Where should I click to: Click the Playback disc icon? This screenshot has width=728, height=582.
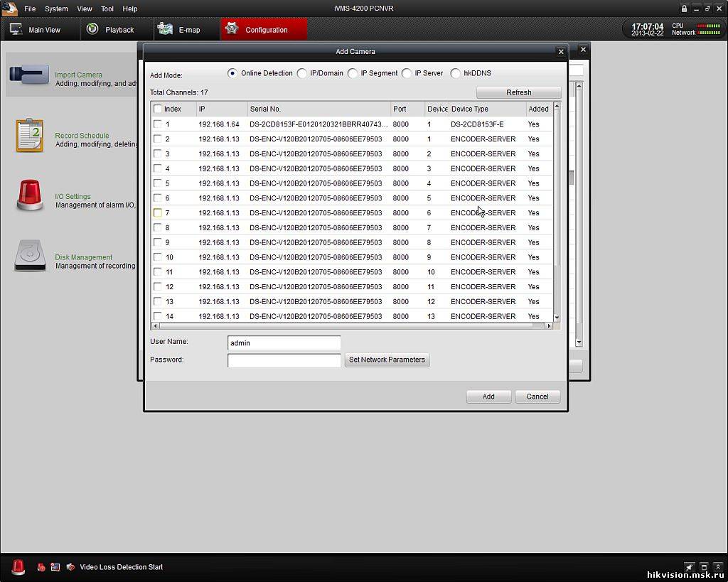coord(92,28)
